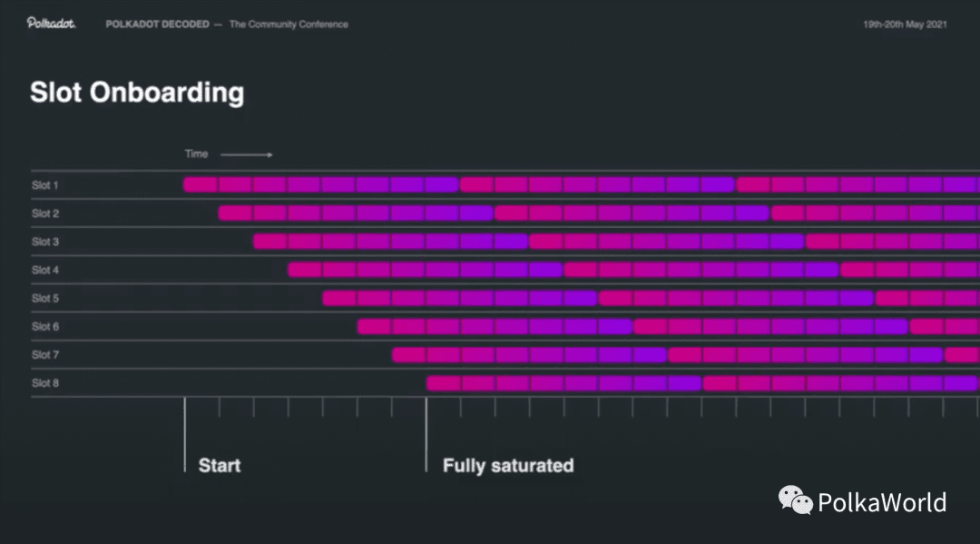Click the WeChat icon beside PolkaWorld
Screen dimensions: 980x544
795,500
